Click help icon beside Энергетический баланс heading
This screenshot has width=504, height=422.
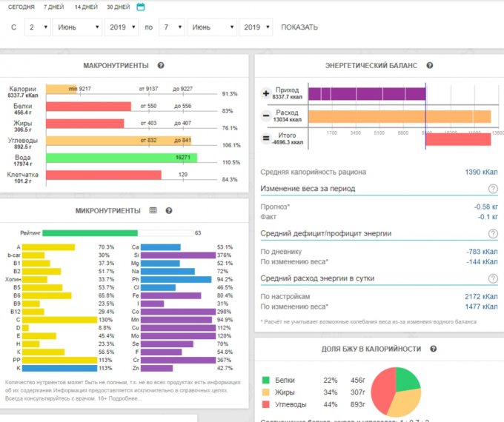pyautogui.click(x=430, y=65)
